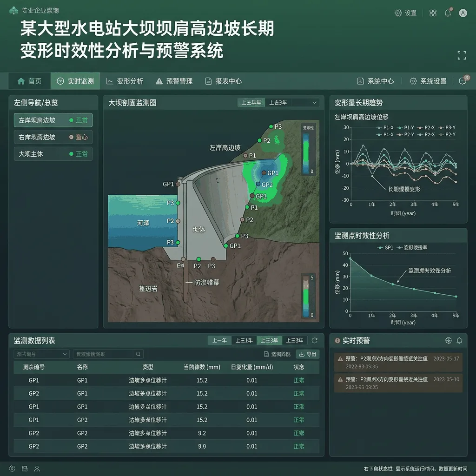Image resolution: width=476 pixels, height=476 pixels.
Task: Open 系统设置 menu
Action: tap(428, 81)
